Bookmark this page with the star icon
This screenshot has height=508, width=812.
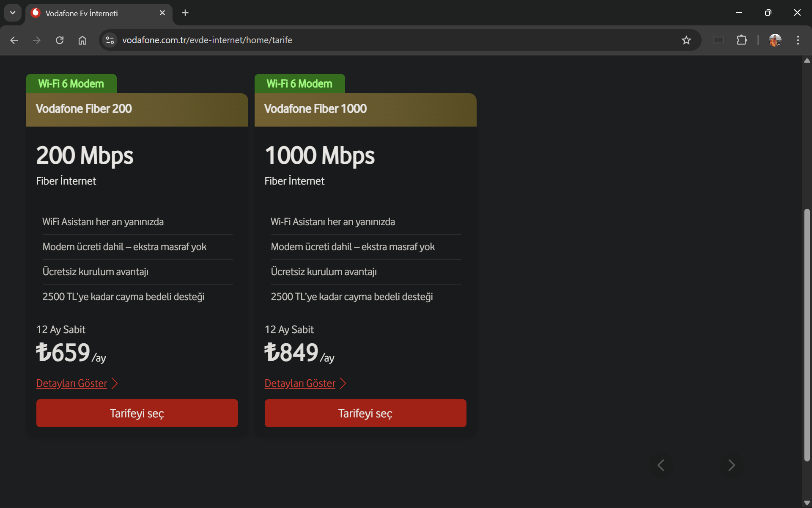686,40
